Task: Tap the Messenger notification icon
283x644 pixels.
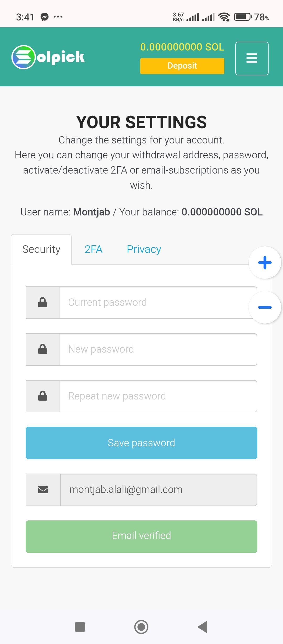Action: point(45,17)
